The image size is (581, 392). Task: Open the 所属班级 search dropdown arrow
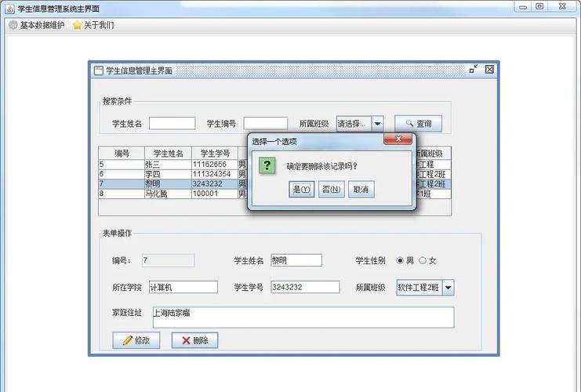pyautogui.click(x=378, y=123)
